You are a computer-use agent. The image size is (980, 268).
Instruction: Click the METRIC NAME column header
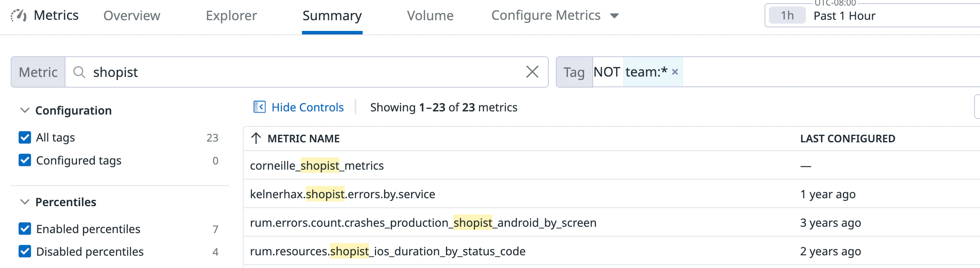coord(304,138)
